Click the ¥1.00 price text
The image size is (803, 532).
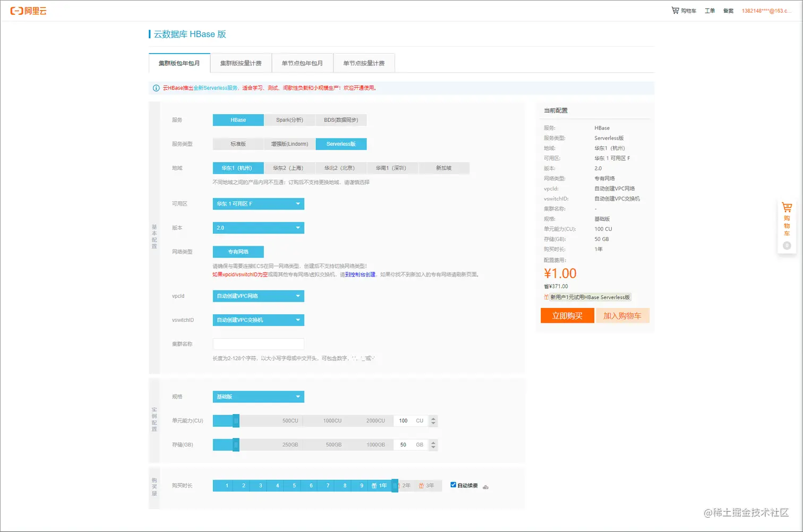click(560, 273)
